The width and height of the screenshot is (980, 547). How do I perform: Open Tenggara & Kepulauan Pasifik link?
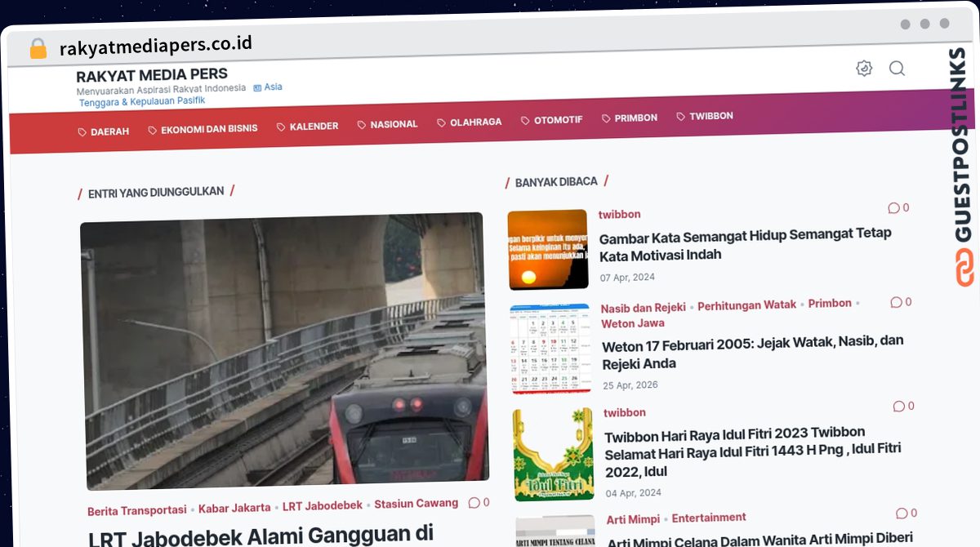[x=142, y=101]
